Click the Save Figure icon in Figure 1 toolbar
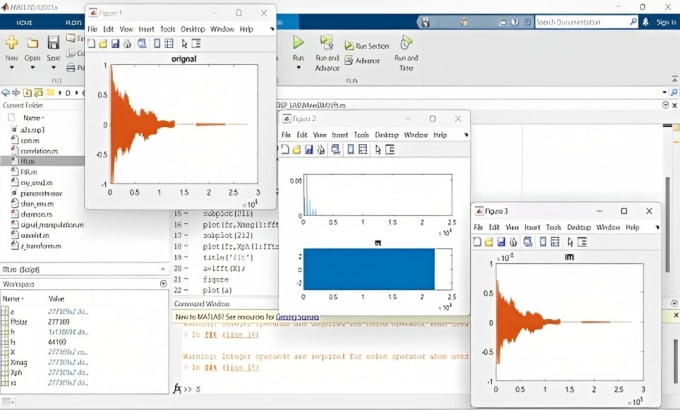This screenshot has height=410, width=680. [x=115, y=43]
